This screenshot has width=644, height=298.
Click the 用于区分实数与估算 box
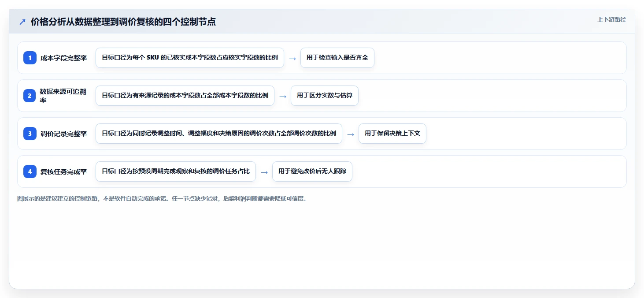325,96
